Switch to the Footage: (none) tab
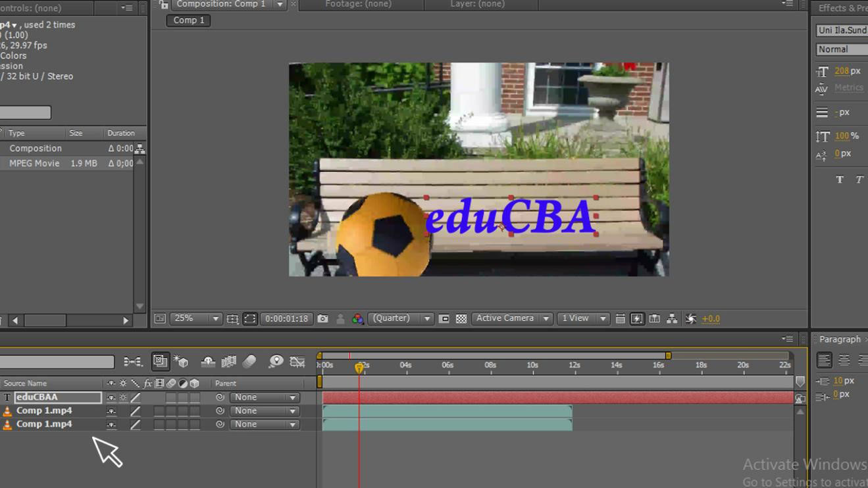The height and width of the screenshot is (488, 868). coord(358,4)
